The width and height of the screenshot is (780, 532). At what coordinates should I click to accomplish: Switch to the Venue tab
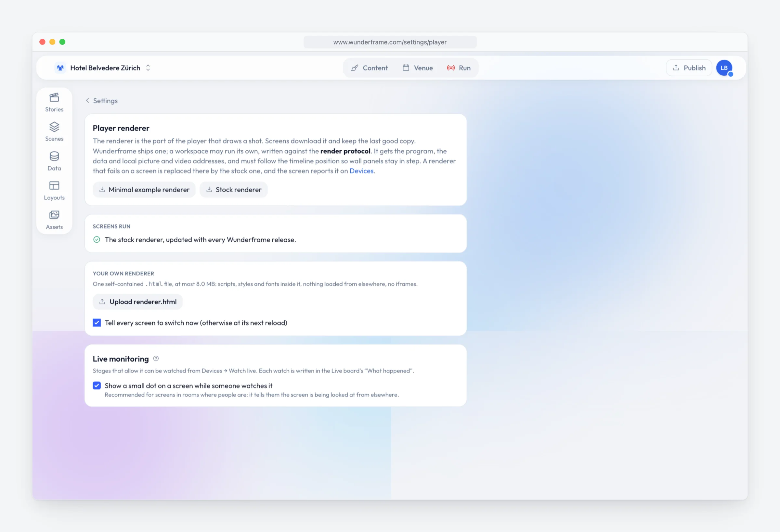click(418, 68)
